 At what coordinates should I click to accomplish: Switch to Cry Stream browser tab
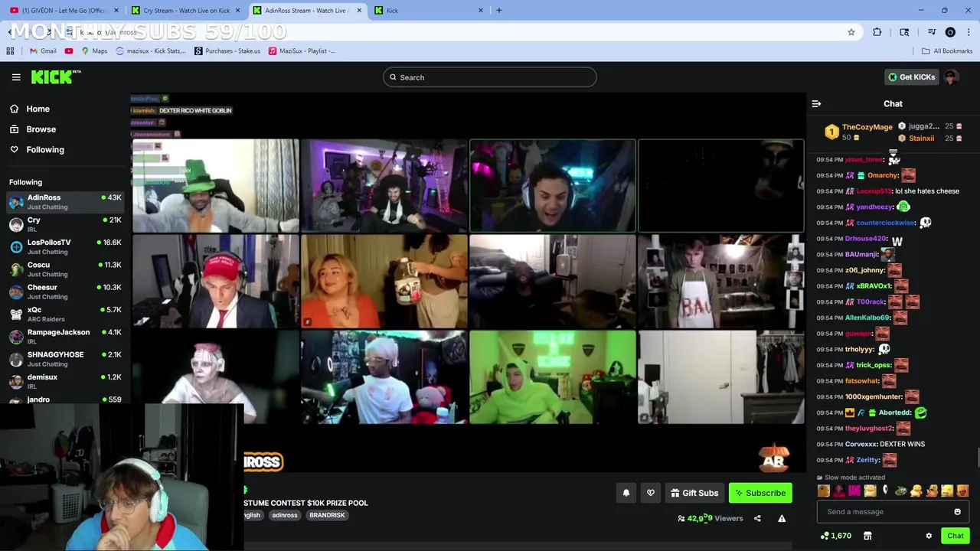coord(186,11)
